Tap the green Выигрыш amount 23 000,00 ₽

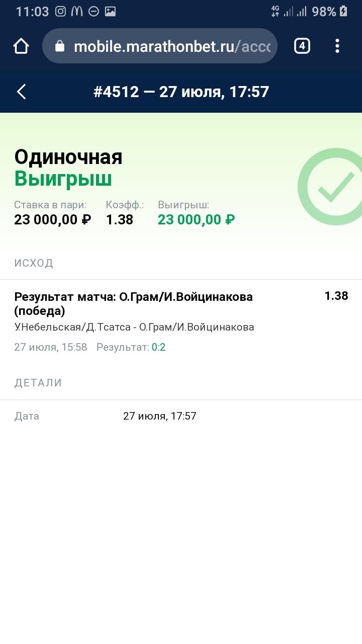pos(196,220)
